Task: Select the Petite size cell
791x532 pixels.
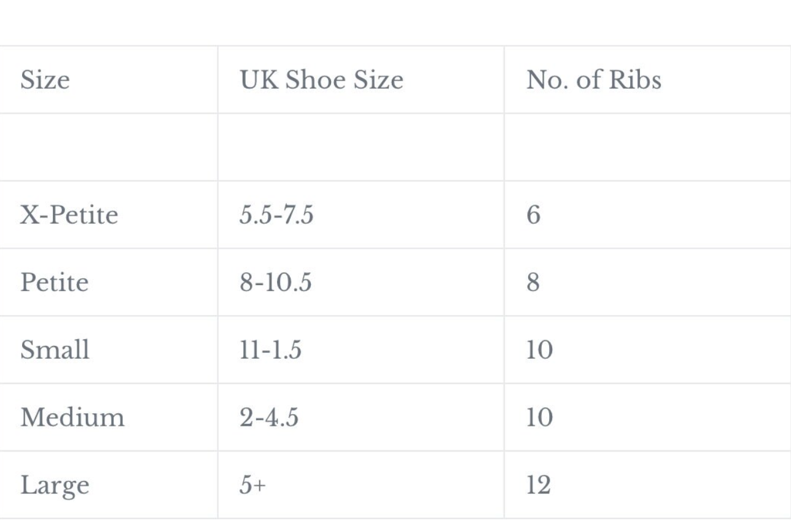Action: (109, 283)
